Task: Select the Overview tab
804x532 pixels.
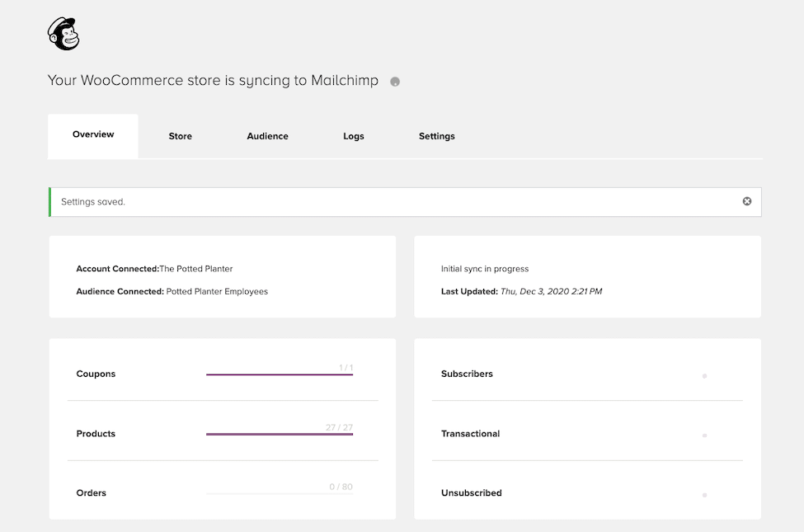Action: point(92,134)
